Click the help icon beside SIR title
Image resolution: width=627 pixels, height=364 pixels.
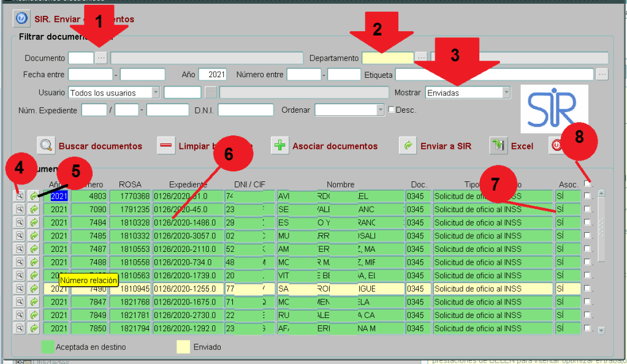pos(21,19)
